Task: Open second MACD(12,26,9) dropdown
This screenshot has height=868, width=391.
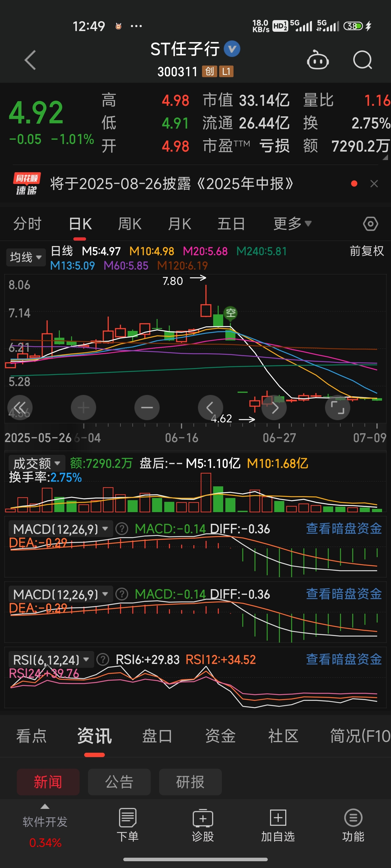Action: [60, 594]
